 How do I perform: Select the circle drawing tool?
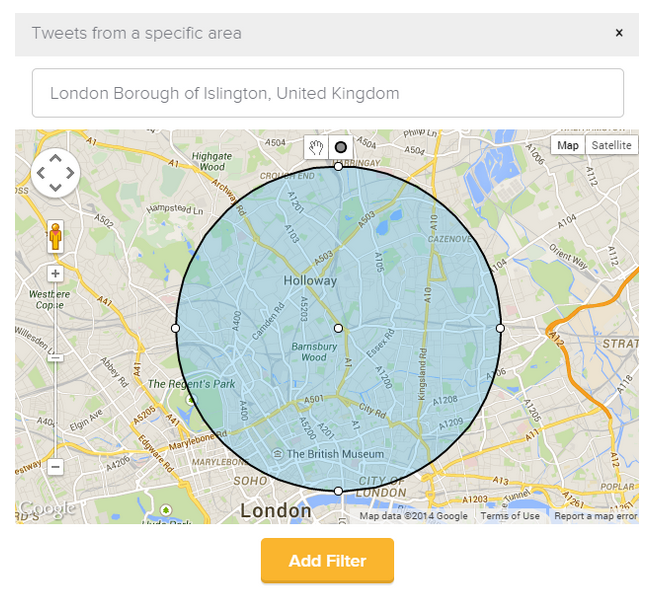pos(341,147)
